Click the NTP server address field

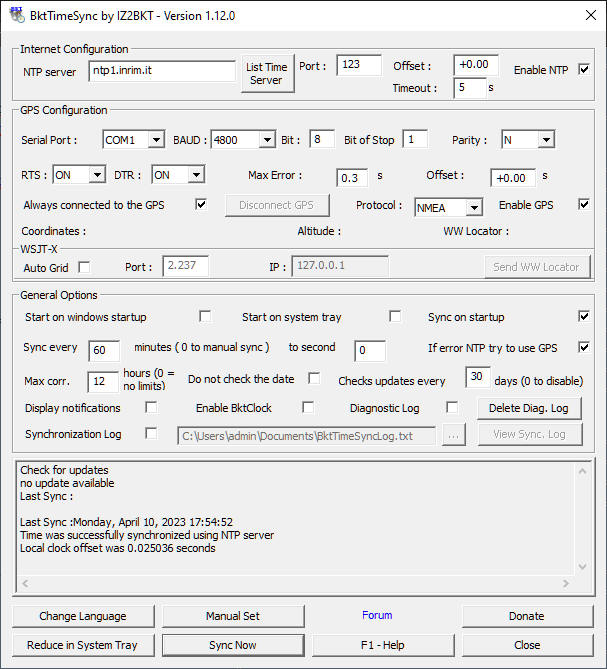162,70
